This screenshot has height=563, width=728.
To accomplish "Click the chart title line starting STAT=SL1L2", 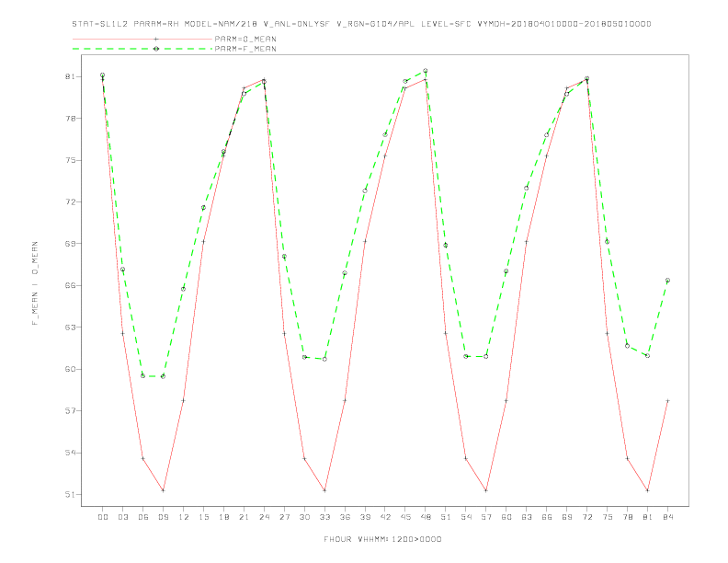I will pos(361,24).
